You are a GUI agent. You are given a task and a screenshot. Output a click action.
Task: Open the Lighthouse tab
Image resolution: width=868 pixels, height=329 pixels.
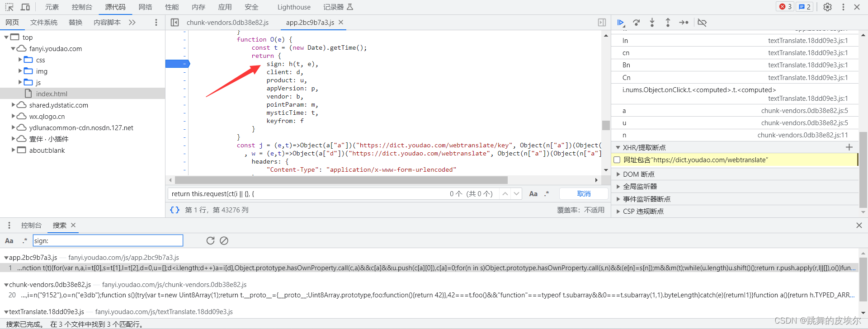294,7
